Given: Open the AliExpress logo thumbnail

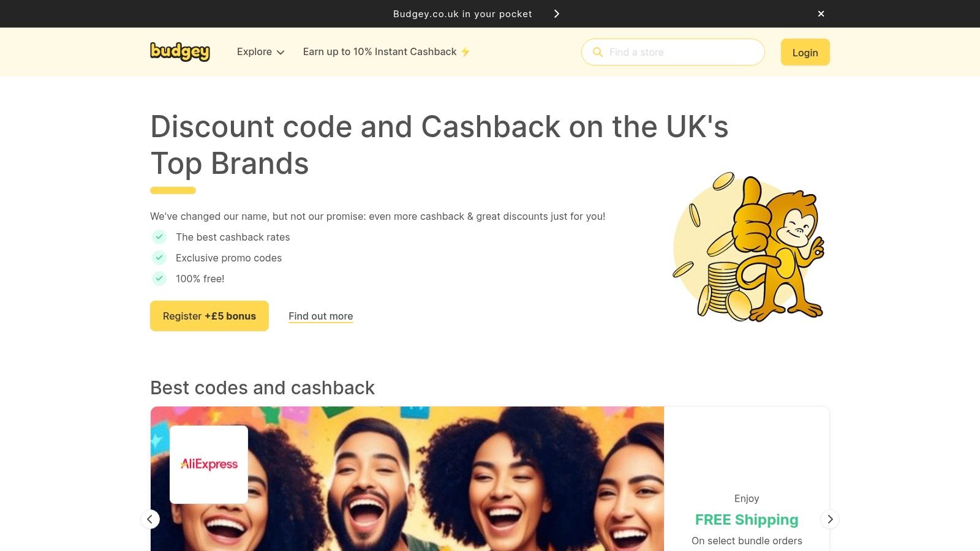Looking at the screenshot, I should [x=209, y=465].
